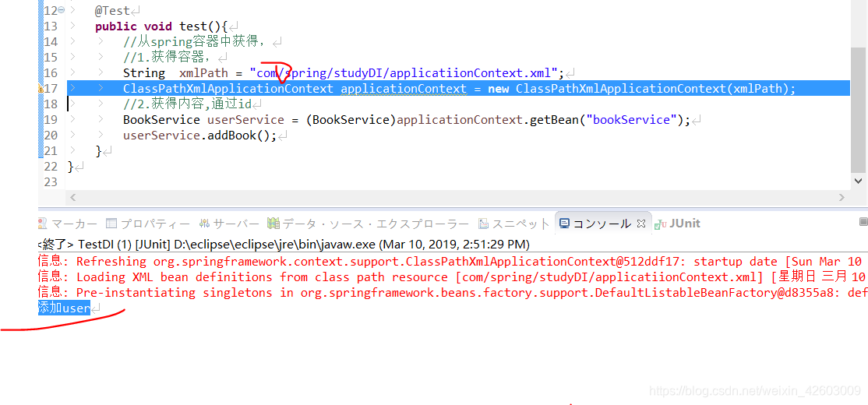Switch to データ・ソース・エクスプローラー tab

click(368, 224)
